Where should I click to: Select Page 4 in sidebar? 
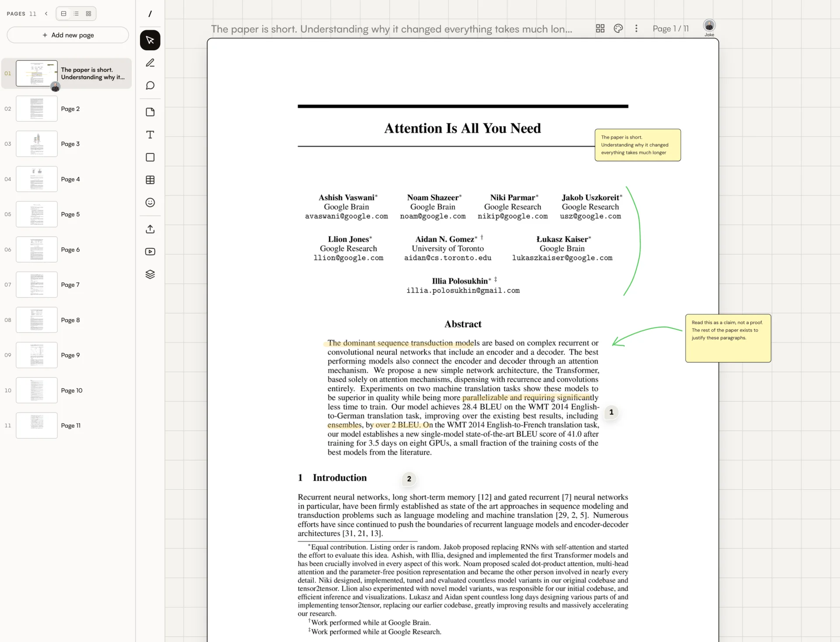point(66,179)
